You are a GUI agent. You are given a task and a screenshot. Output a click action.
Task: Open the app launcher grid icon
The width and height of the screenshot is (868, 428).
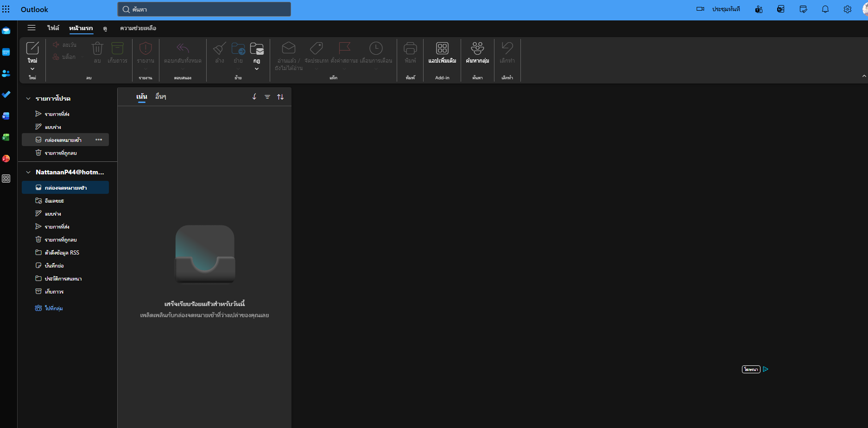6,9
